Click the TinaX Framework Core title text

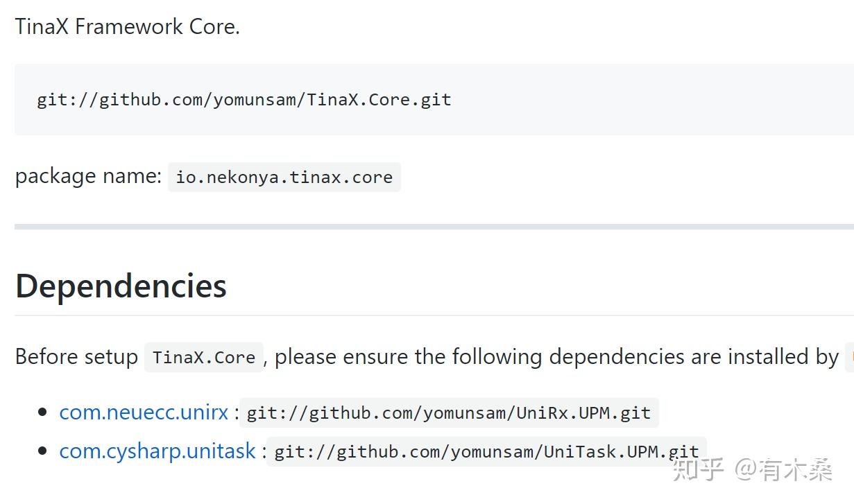point(127,26)
